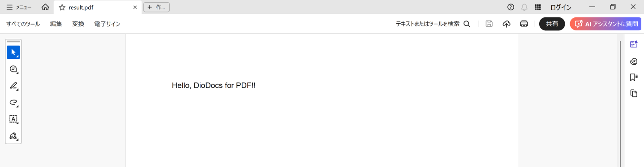
Task: Open the page thumbnails panel icon
Action: point(634,93)
